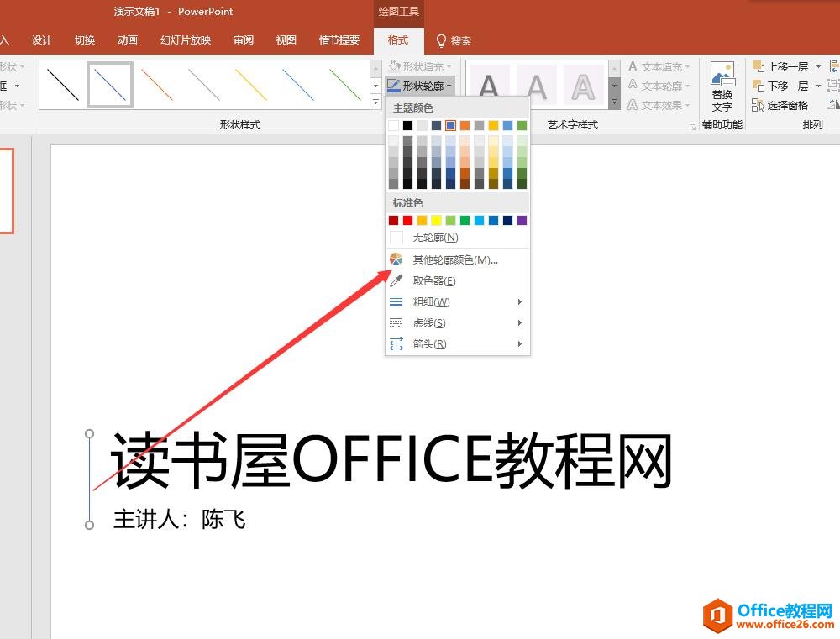The height and width of the screenshot is (639, 840).
Task: Select the first black diagonal line style
Action: pos(61,84)
